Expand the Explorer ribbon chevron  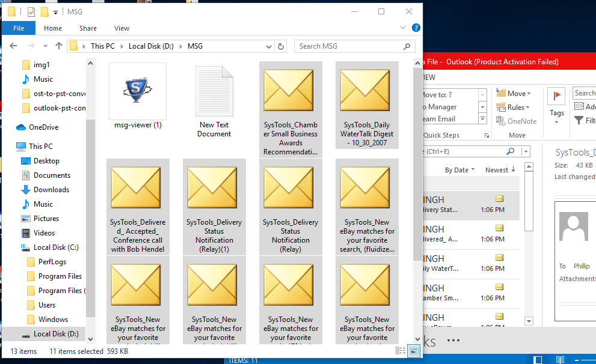pyautogui.click(x=403, y=28)
